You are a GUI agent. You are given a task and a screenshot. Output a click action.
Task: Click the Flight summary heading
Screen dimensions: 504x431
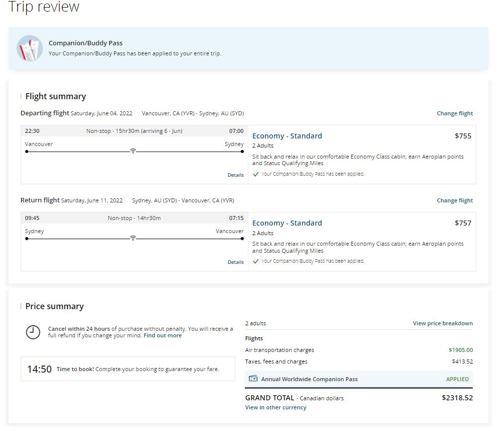55,96
